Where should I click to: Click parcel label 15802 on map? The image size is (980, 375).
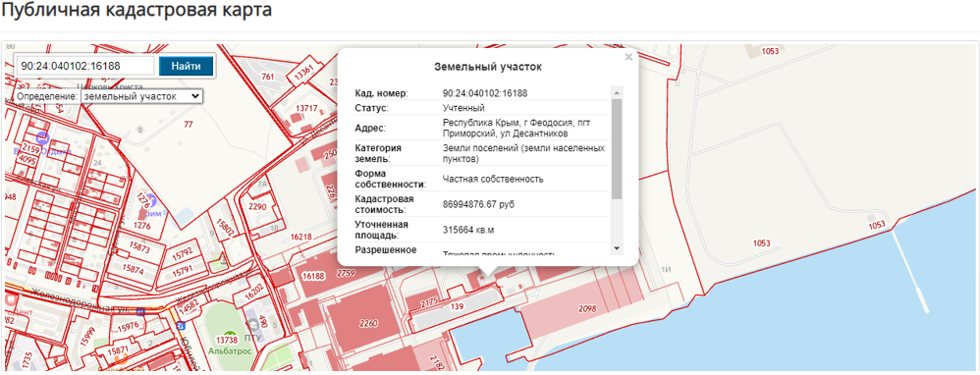point(226,228)
